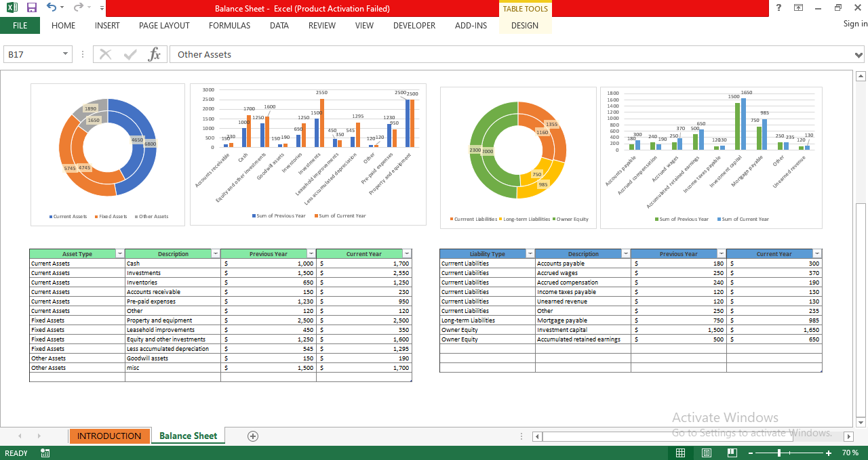Click the Redo arrow icon

point(78,8)
